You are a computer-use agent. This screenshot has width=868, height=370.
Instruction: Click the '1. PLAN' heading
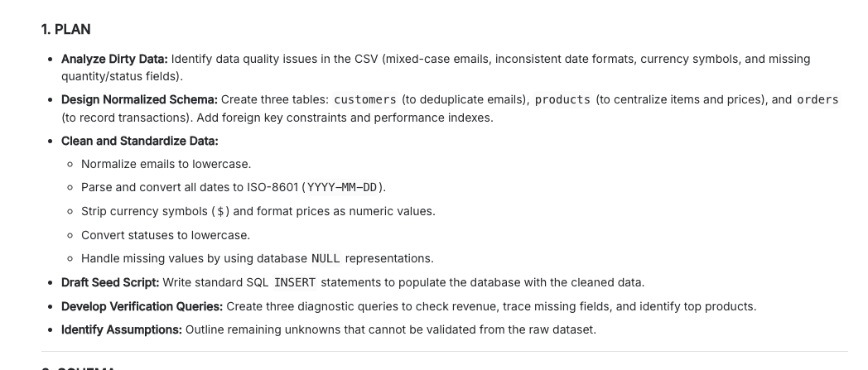(66, 29)
